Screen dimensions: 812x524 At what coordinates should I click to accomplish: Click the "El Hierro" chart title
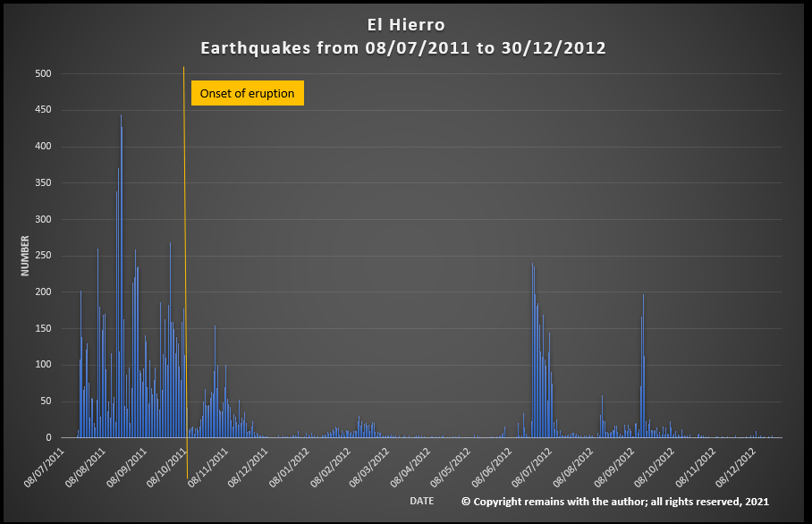pyautogui.click(x=406, y=26)
